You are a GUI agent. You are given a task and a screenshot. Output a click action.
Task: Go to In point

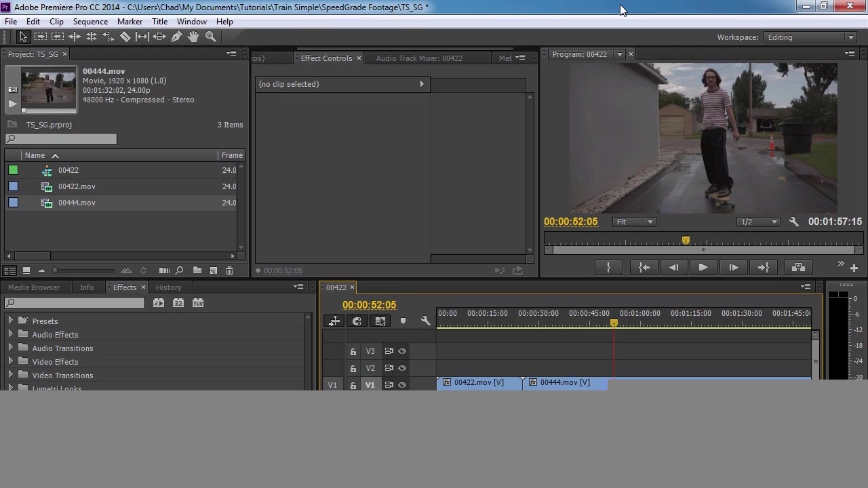click(644, 268)
